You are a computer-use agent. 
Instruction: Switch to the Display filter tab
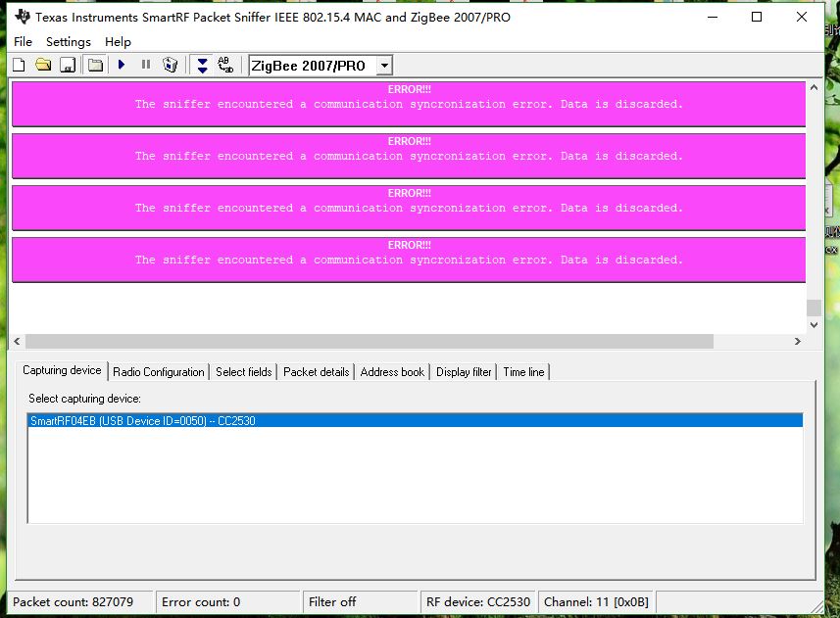click(x=464, y=372)
